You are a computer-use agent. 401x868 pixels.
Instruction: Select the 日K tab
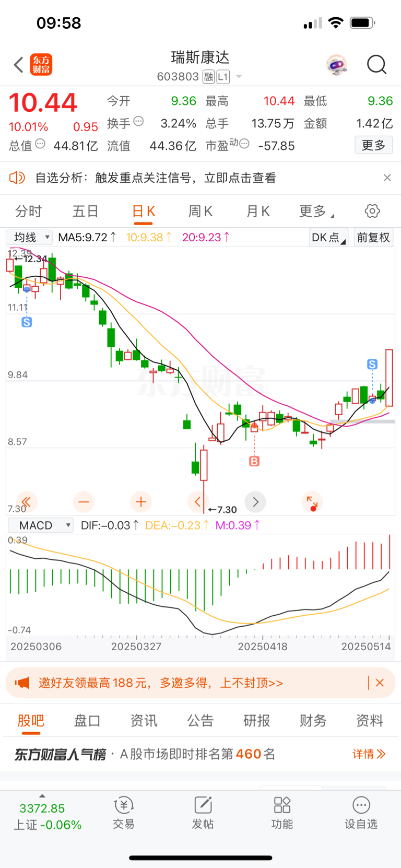tap(144, 211)
